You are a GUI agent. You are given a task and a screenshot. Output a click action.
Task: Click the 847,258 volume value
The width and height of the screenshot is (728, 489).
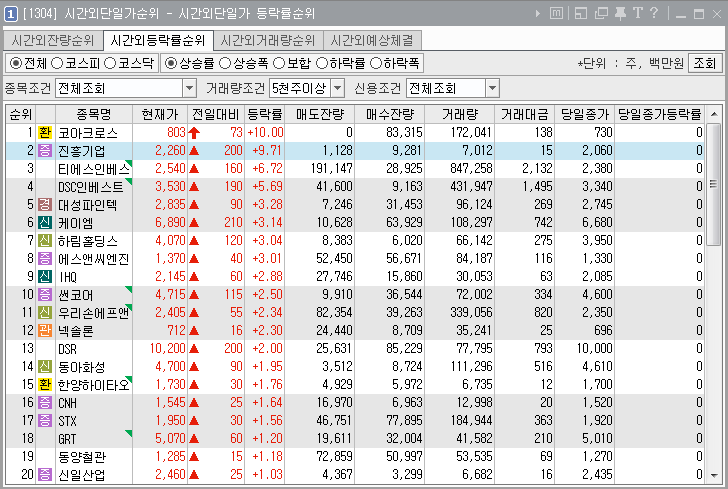pyautogui.click(x=471, y=169)
